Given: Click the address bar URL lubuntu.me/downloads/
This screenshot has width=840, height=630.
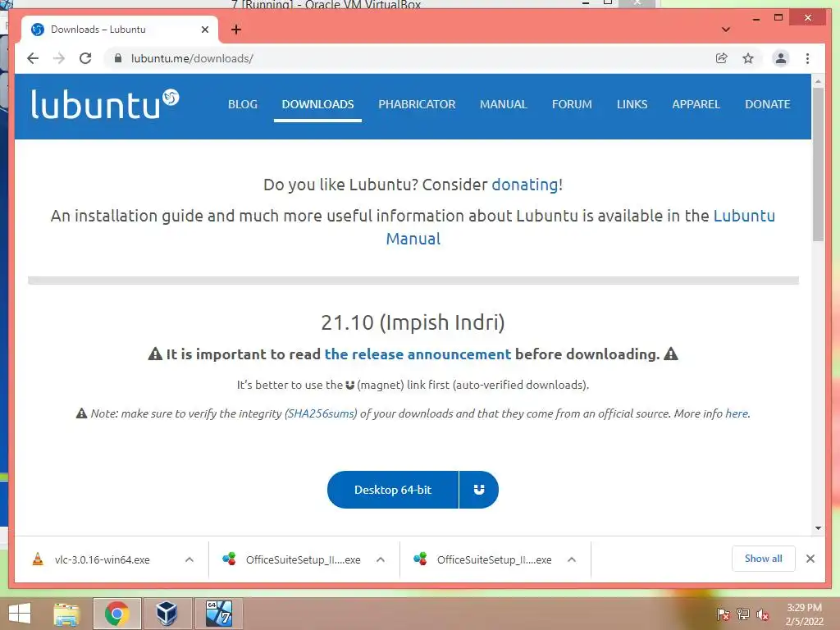Looking at the screenshot, I should point(192,58).
